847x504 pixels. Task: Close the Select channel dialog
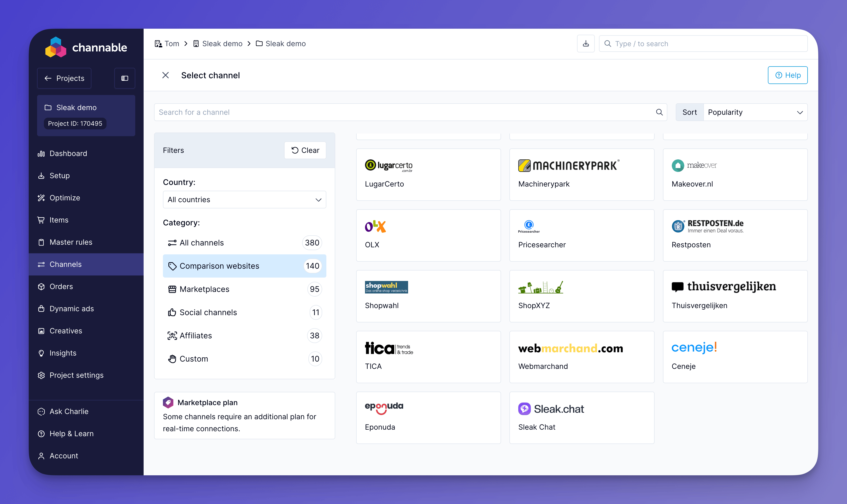coord(166,75)
